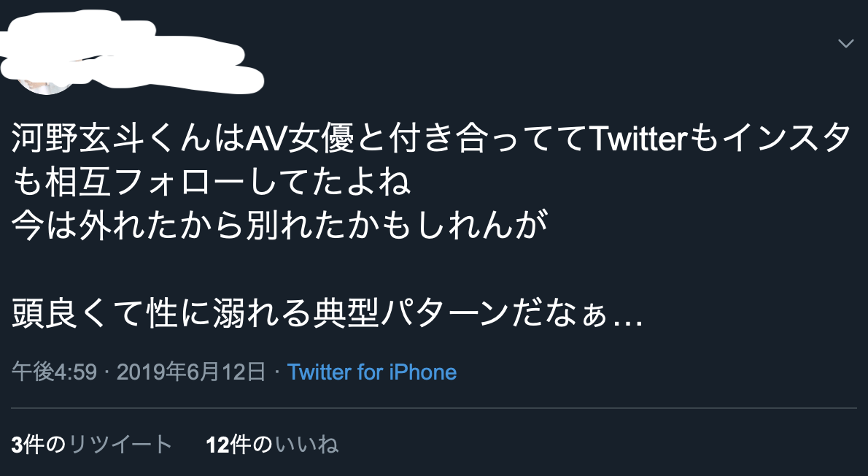Open tweet actions via the down-arrow icon

tap(846, 44)
